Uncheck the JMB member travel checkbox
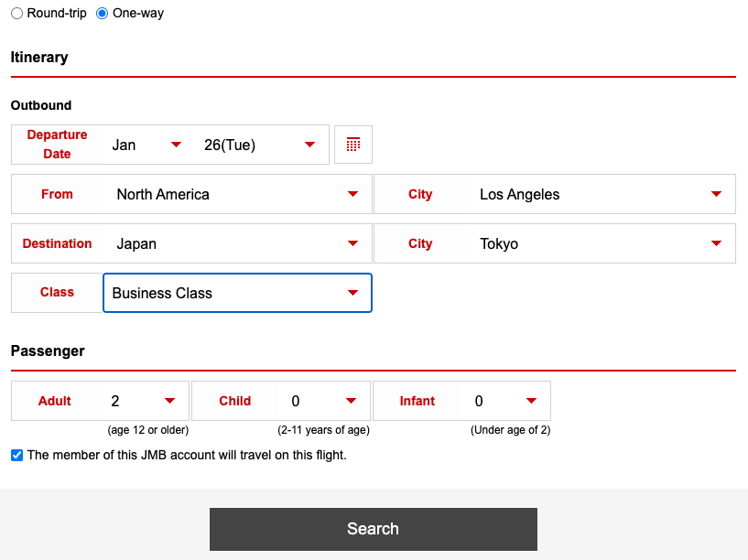748x560 pixels. click(x=16, y=455)
